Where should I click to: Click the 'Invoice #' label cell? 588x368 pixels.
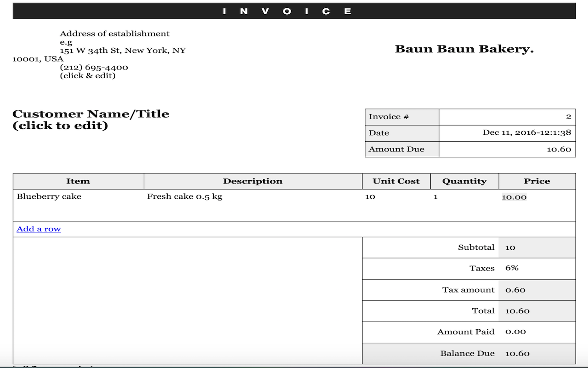click(x=402, y=117)
